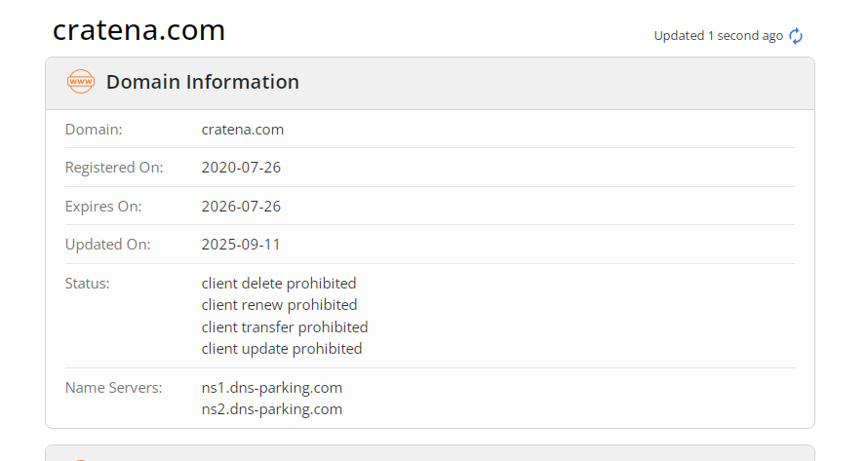Click the "Status:" label

tap(88, 284)
